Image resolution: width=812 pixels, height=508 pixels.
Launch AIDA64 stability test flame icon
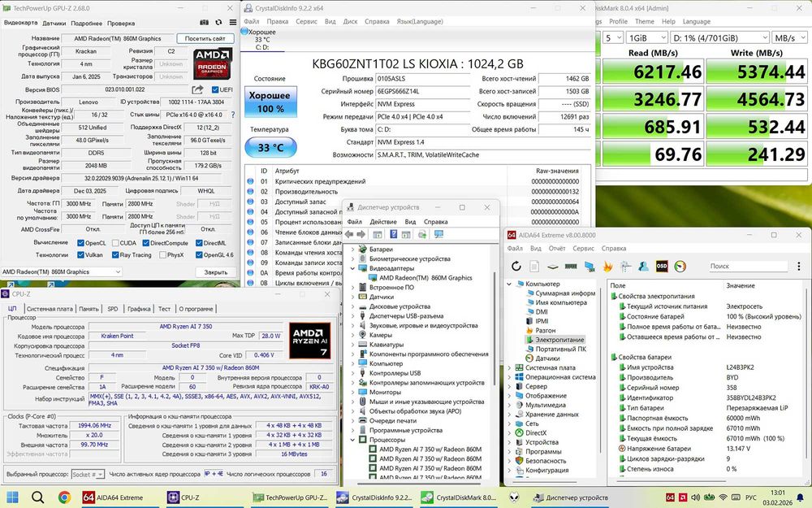607,267
